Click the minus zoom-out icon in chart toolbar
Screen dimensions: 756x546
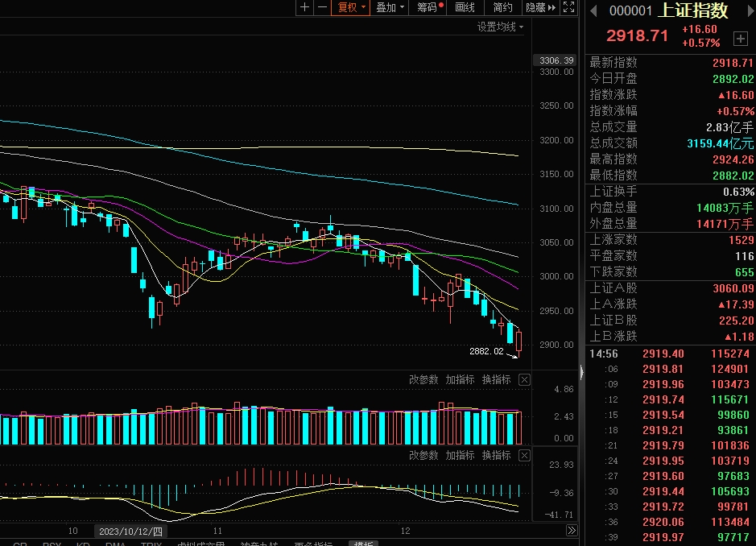[322, 7]
